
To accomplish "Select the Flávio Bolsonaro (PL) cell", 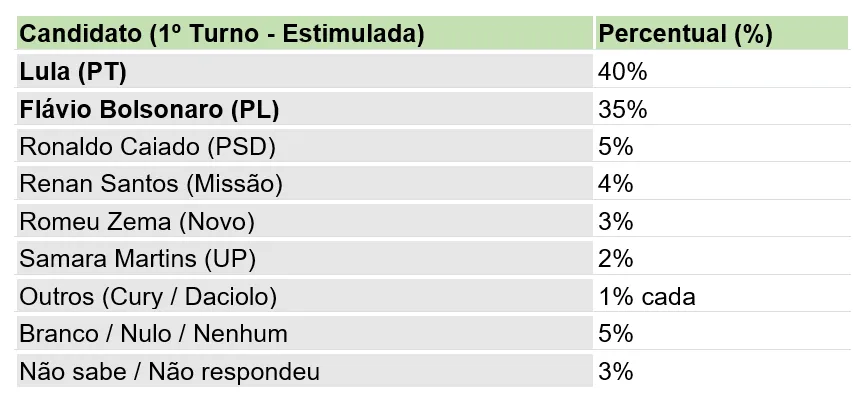I will pyautogui.click(x=305, y=109).
